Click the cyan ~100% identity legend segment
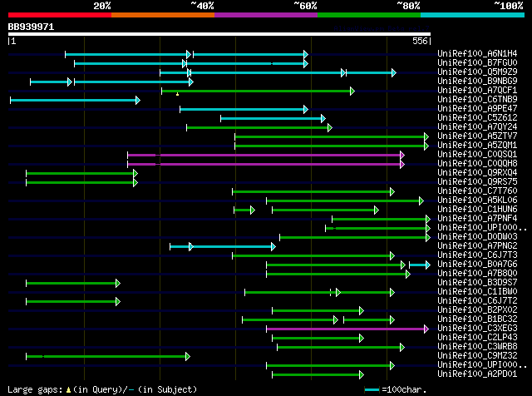The height and width of the screenshot is (396, 532). click(473, 15)
